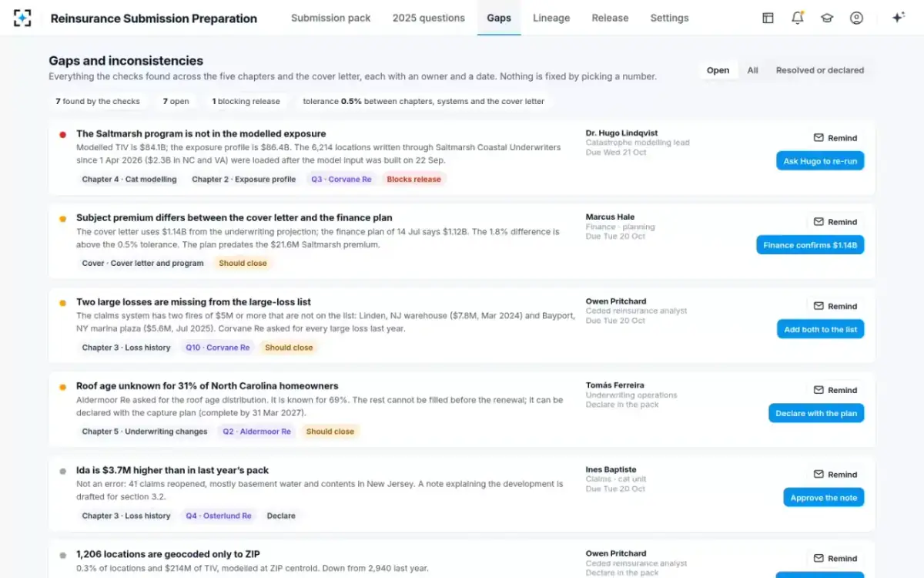Open the 2025 questions tab

pos(429,18)
